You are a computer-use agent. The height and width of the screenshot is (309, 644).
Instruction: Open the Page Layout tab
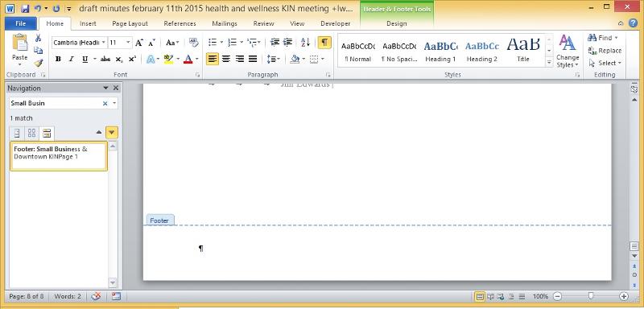click(130, 23)
